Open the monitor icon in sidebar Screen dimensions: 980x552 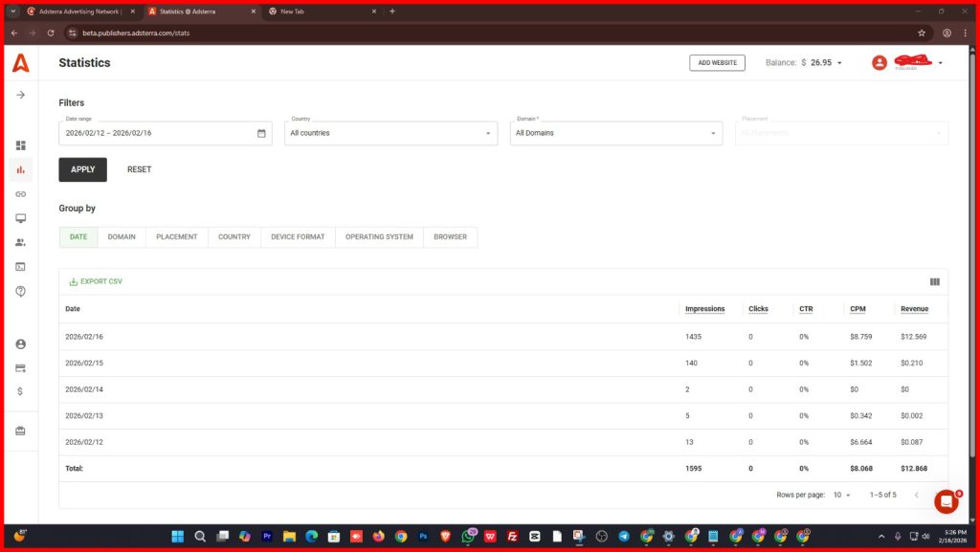[x=20, y=218]
